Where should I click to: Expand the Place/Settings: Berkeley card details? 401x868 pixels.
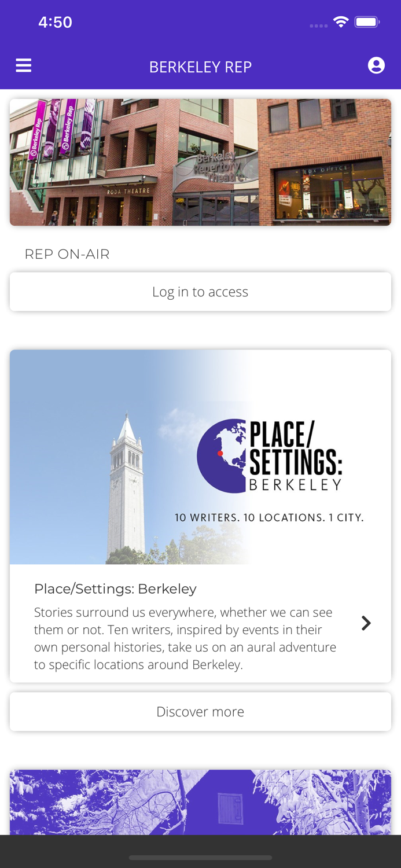tap(200, 623)
